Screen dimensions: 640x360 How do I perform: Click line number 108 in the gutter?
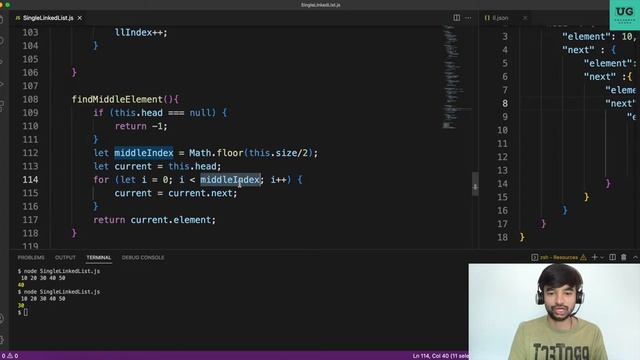click(x=31, y=99)
